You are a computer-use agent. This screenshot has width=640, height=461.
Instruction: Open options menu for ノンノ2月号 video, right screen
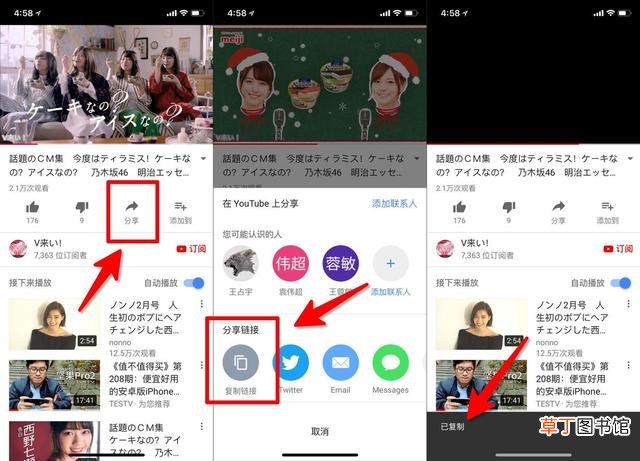tap(629, 304)
